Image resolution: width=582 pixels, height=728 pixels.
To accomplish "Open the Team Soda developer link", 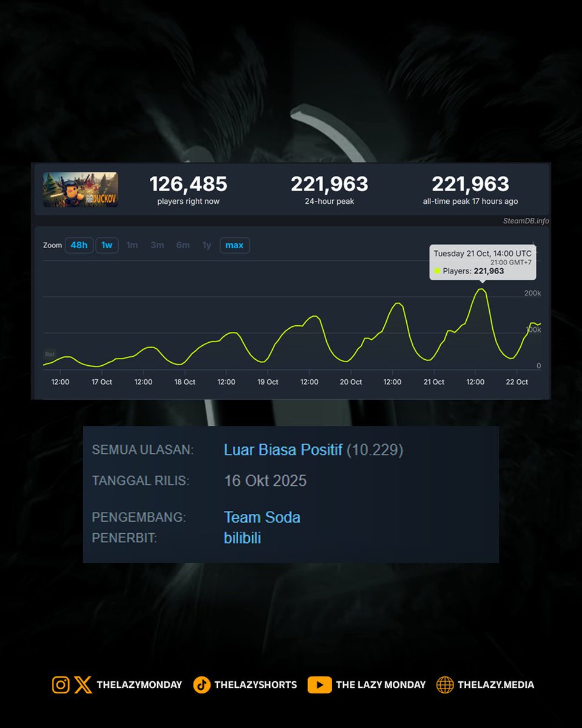I will click(262, 517).
